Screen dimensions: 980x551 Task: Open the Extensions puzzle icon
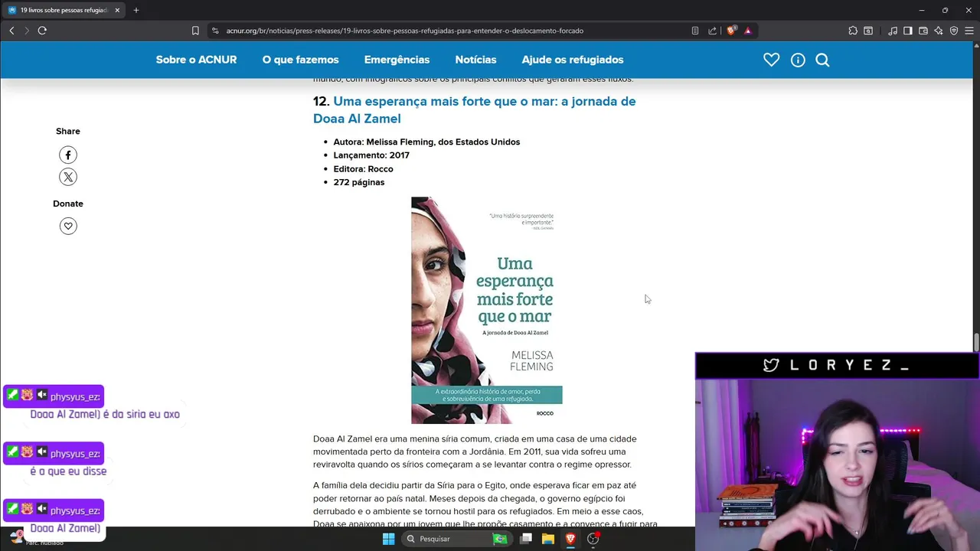click(x=853, y=31)
